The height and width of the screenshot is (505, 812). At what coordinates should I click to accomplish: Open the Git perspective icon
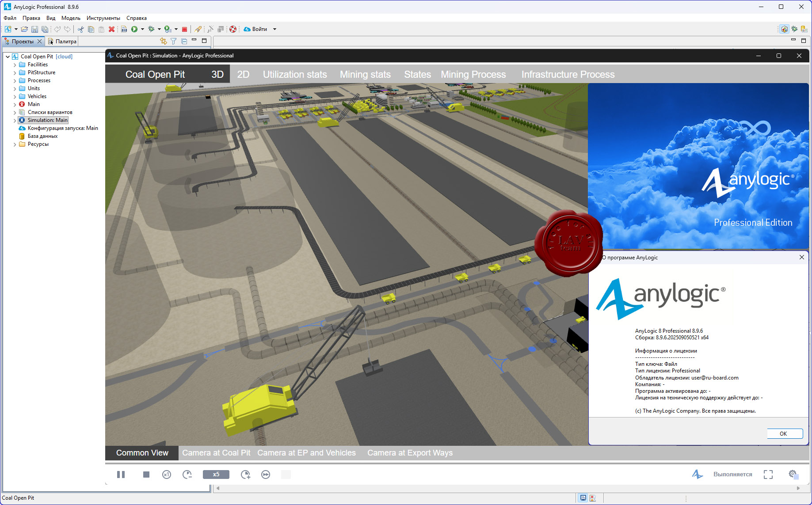(x=804, y=29)
